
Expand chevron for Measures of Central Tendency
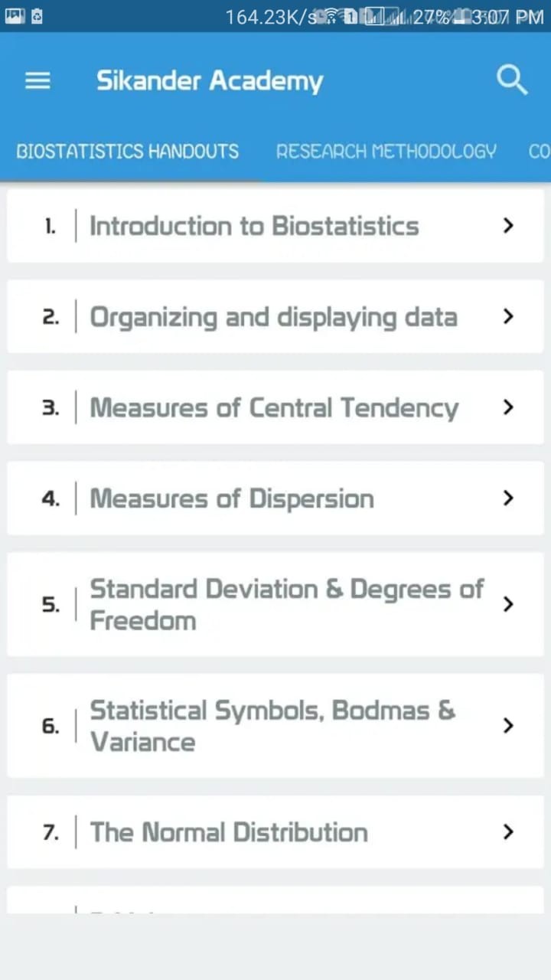tap(507, 407)
